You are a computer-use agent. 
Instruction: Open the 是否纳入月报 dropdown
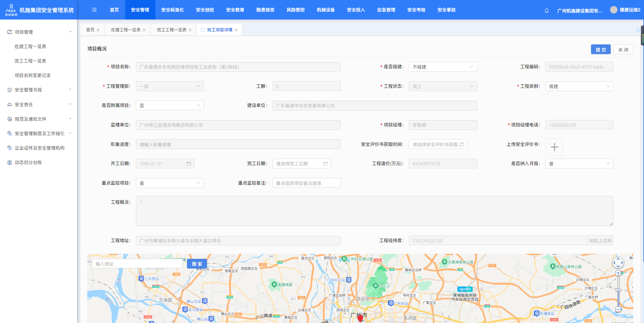[579, 164]
